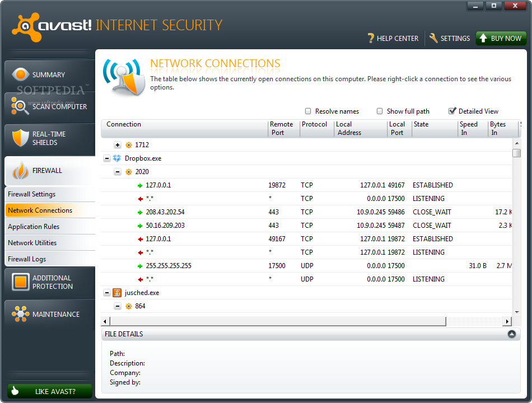Enable the Resolve names checkbox

pos(308,111)
